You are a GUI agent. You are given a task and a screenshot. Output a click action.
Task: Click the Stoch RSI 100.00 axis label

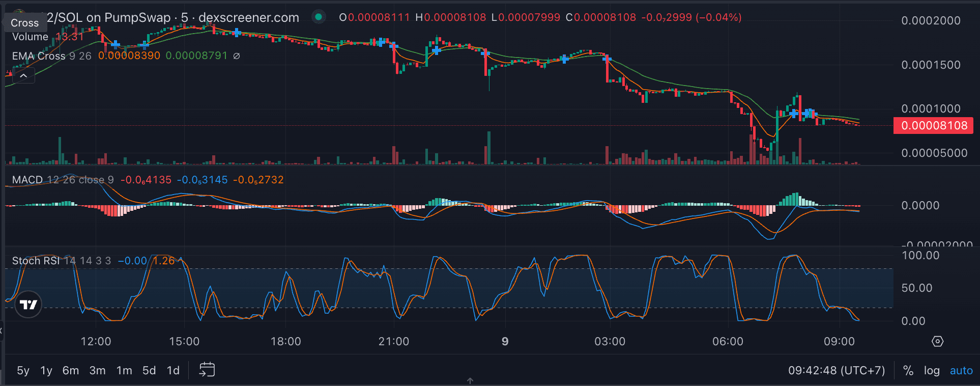click(x=920, y=255)
